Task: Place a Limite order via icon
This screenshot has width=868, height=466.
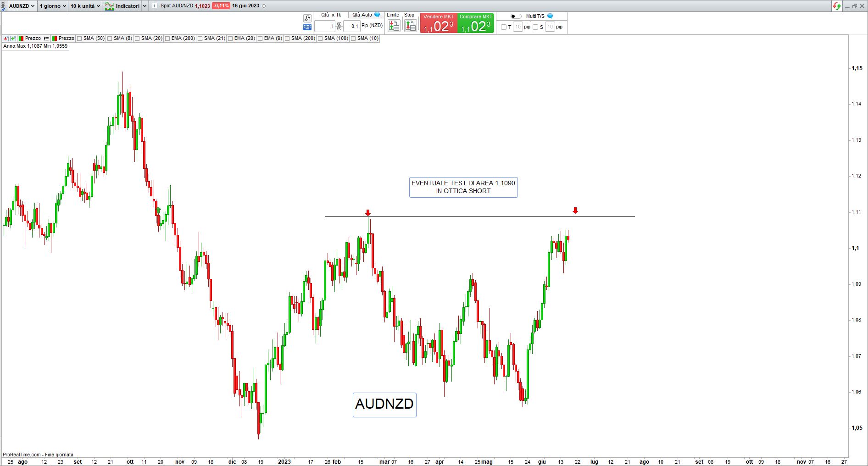Action: 394,26
